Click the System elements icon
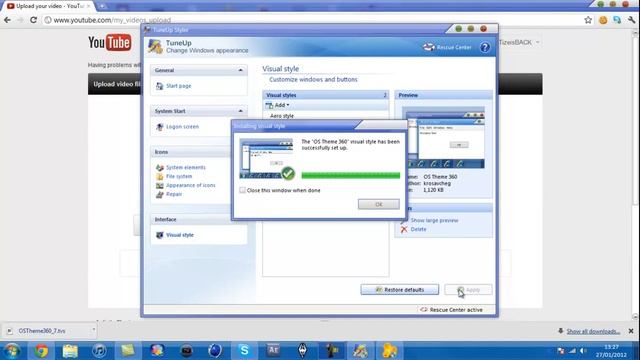Screen dimensions: 640x360 pyautogui.click(x=160, y=167)
